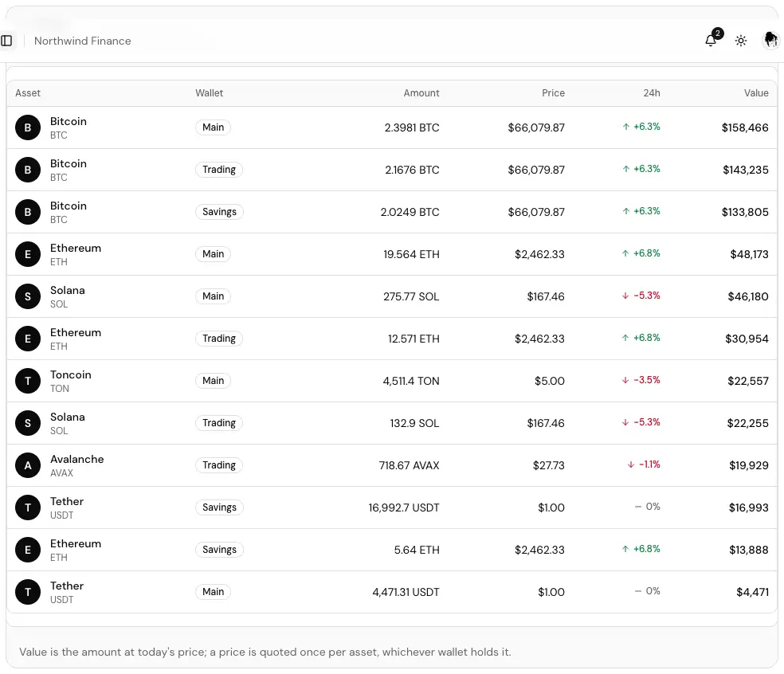Select the 2.3981 BTC amount
784x674 pixels.
point(412,128)
